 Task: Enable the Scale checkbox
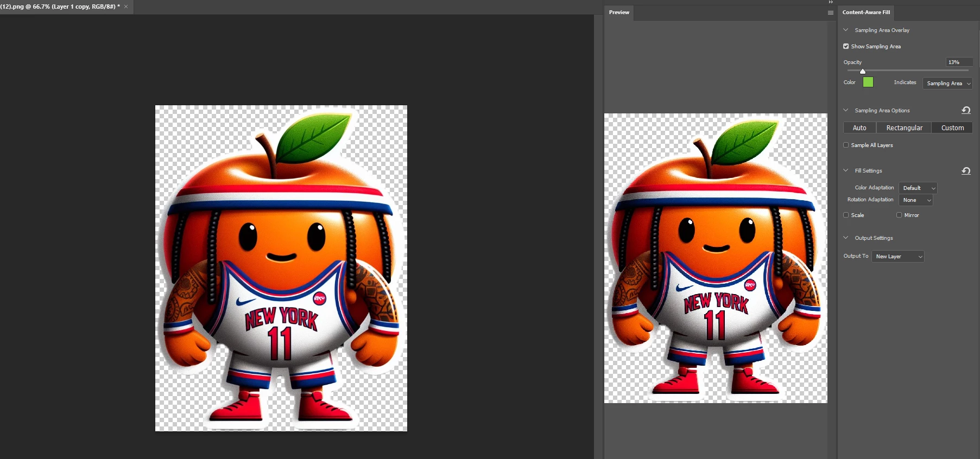pos(846,215)
